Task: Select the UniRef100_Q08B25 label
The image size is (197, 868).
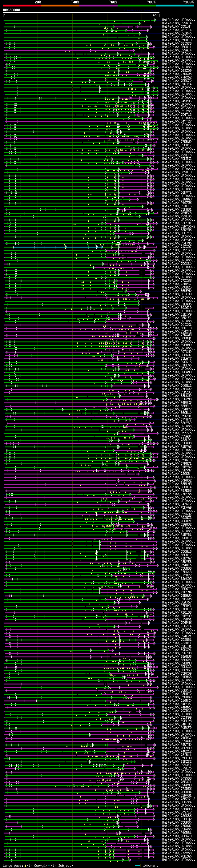Action: (177, 287)
